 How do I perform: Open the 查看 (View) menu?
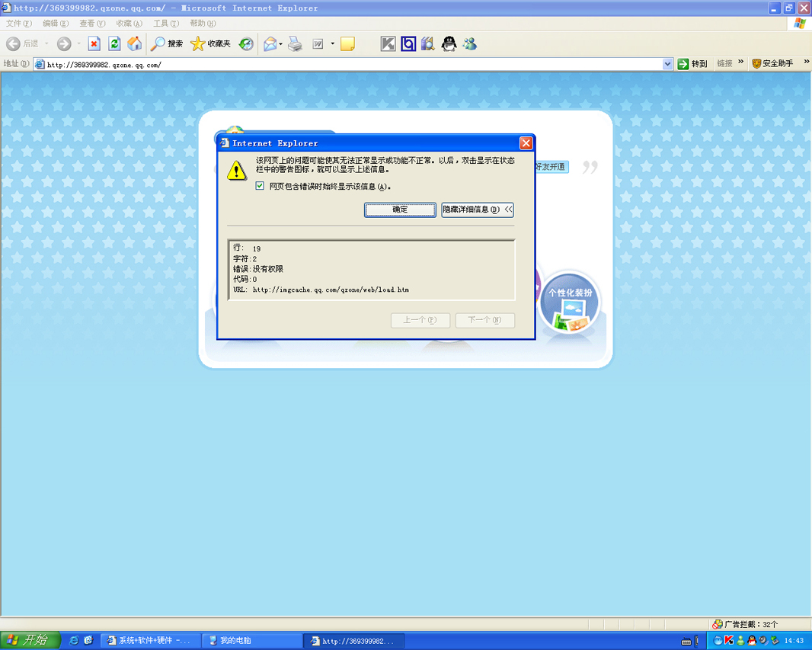coord(92,24)
